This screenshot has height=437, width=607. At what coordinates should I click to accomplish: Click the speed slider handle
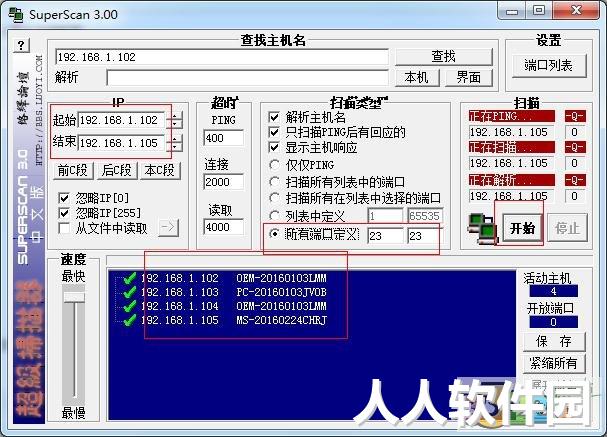[74, 297]
